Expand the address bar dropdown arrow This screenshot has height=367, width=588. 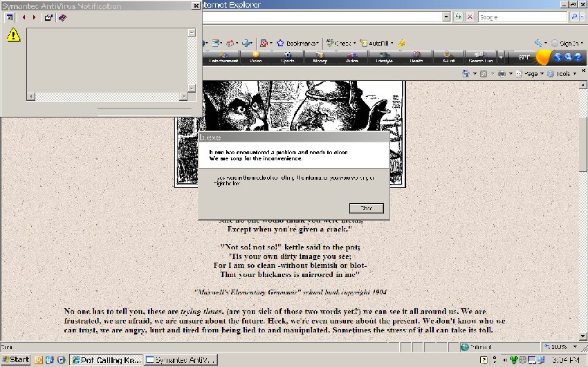445,17
